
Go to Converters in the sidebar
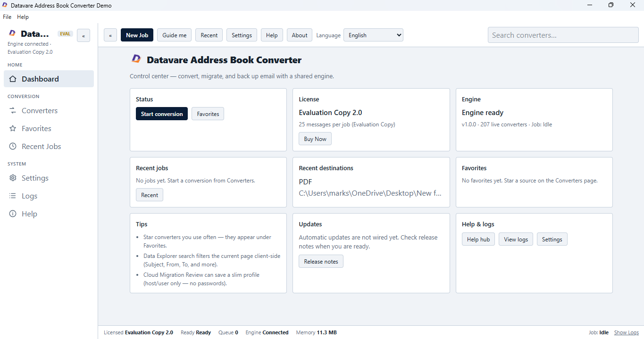pyautogui.click(x=49, y=110)
